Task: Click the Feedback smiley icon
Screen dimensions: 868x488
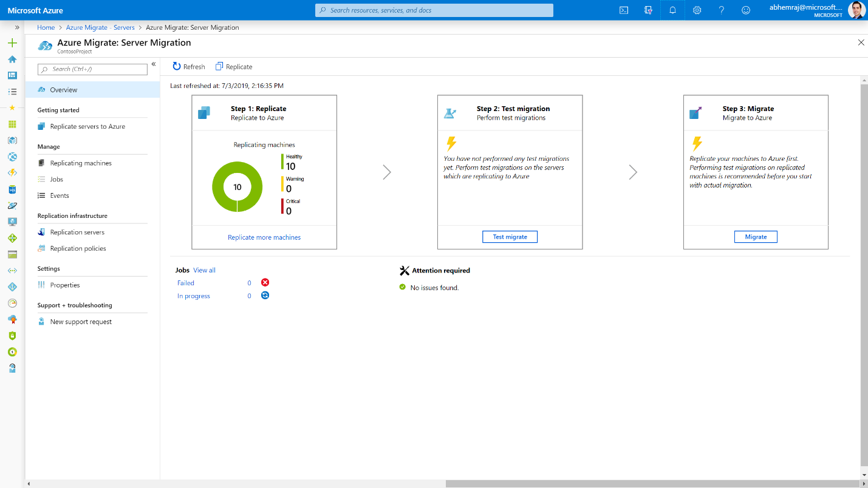Action: pyautogui.click(x=746, y=10)
